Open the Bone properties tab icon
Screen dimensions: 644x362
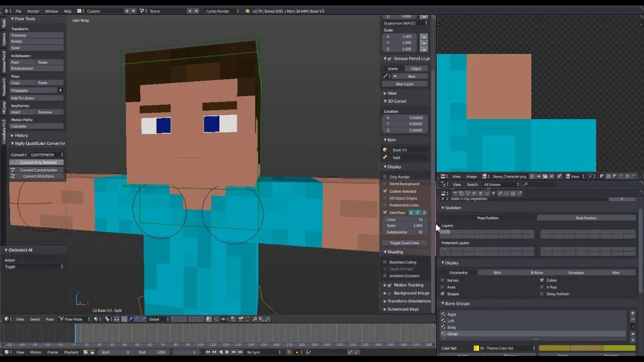tap(499, 194)
